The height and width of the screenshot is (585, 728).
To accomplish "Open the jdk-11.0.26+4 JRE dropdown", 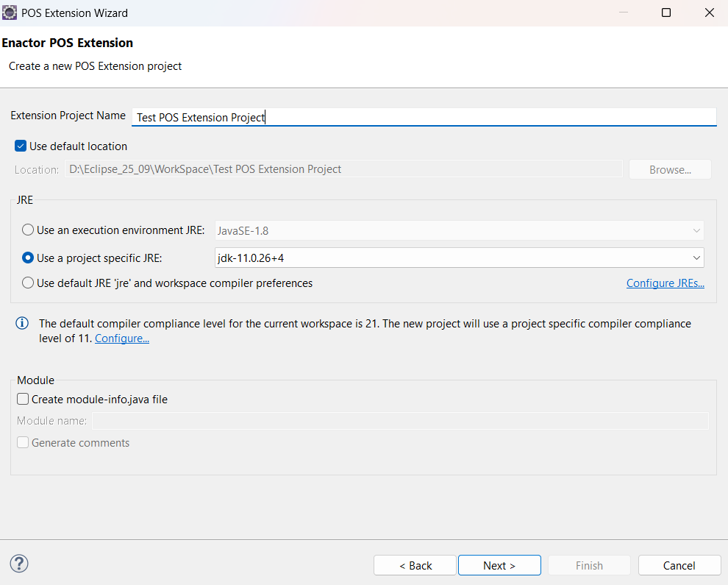I will 459,258.
